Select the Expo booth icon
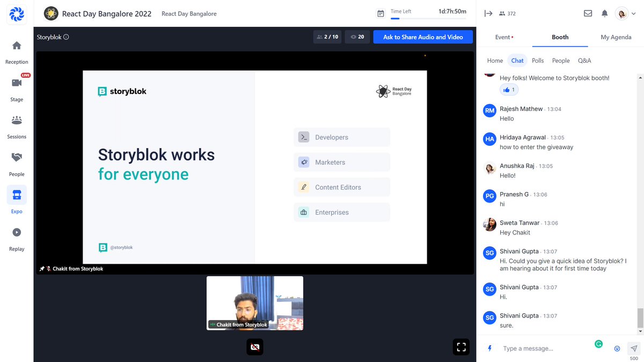Image resolution: width=644 pixels, height=362 pixels. [x=17, y=195]
